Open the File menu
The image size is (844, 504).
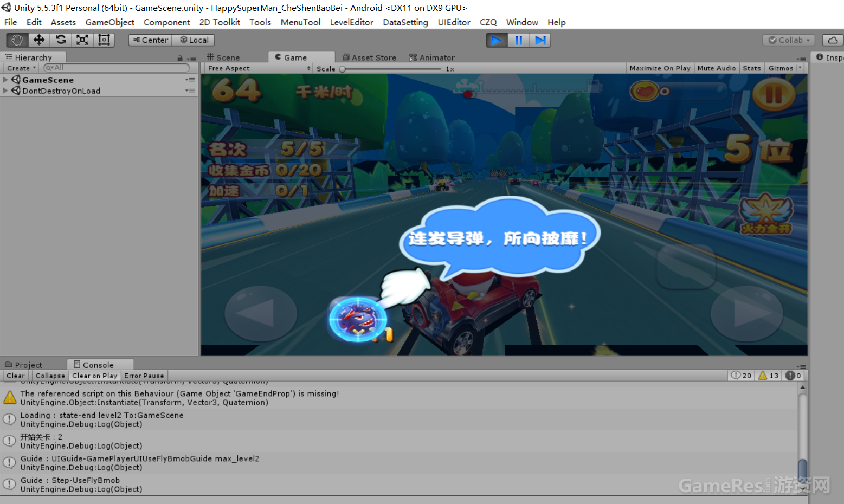10,22
